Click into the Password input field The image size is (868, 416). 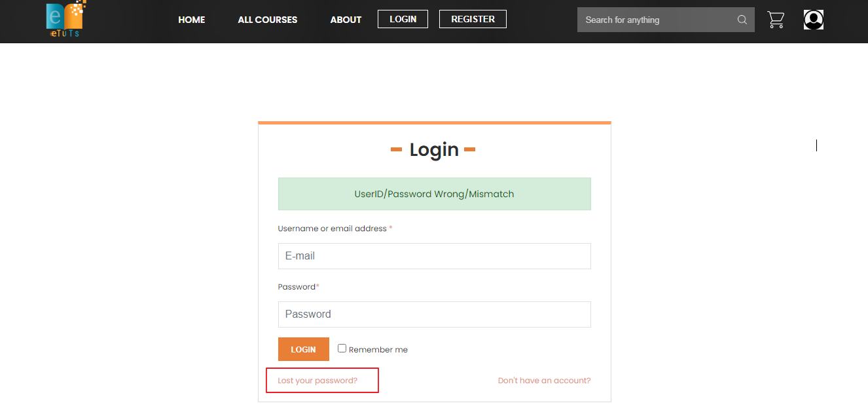tap(435, 314)
